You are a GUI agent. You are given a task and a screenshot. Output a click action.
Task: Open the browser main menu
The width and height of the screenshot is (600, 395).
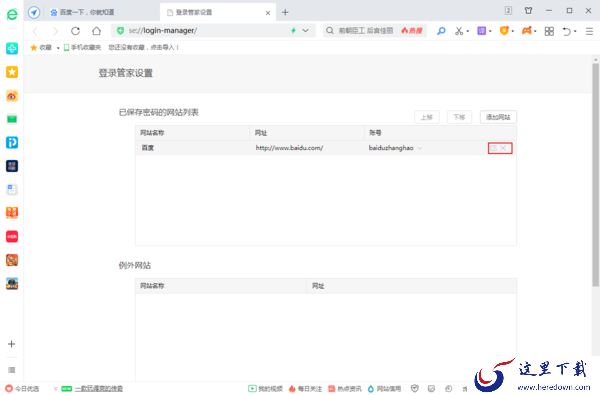[x=589, y=31]
